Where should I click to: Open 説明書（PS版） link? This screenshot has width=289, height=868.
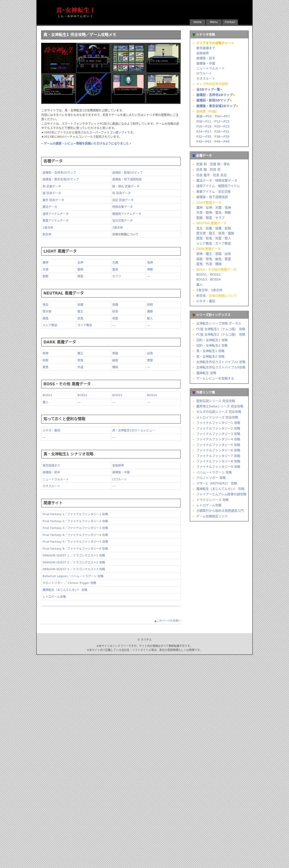(207, 112)
